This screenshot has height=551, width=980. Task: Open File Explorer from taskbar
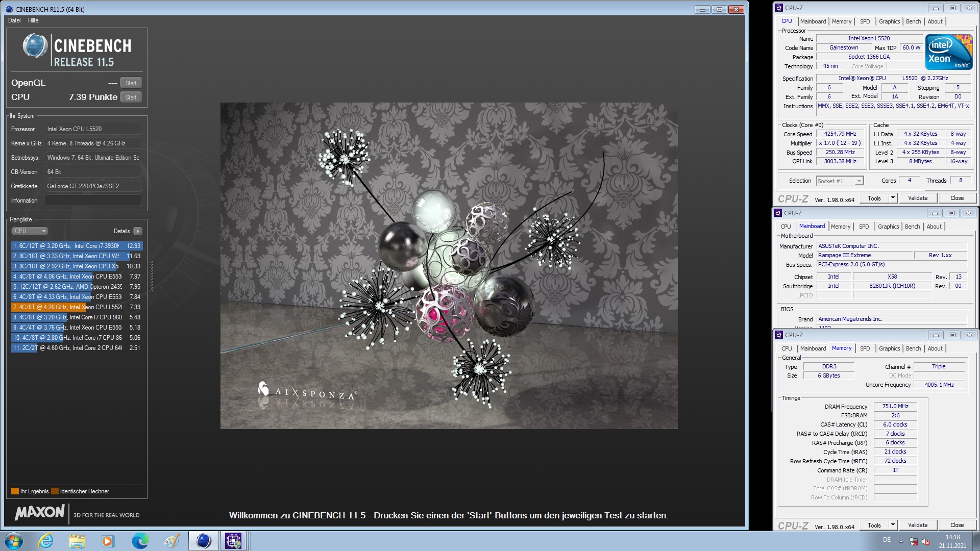pyautogui.click(x=77, y=541)
